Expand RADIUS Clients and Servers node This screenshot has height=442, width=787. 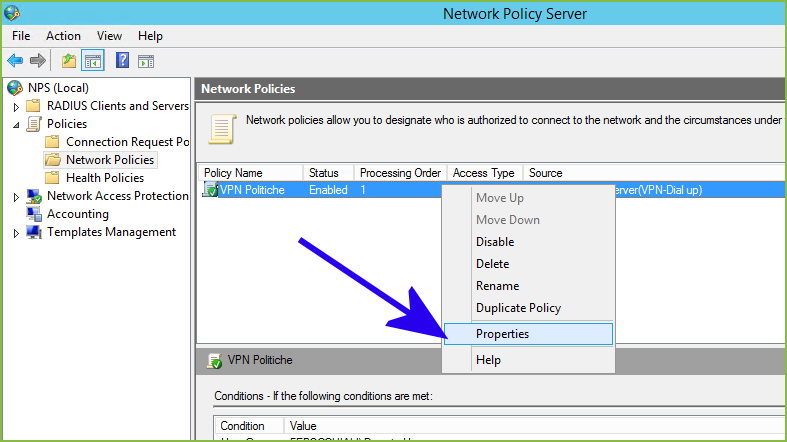pyautogui.click(x=16, y=107)
